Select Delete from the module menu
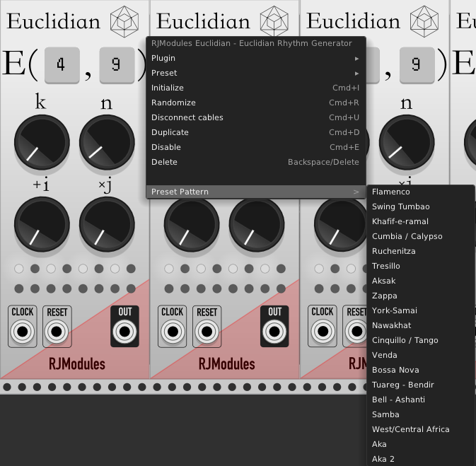 pyautogui.click(x=255, y=162)
